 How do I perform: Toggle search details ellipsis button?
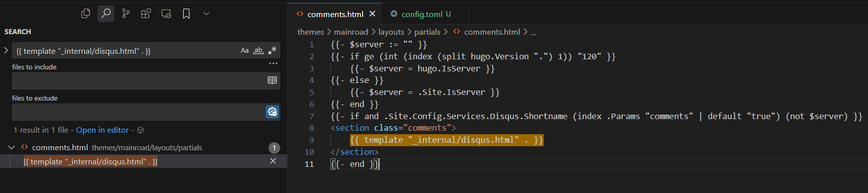click(273, 64)
